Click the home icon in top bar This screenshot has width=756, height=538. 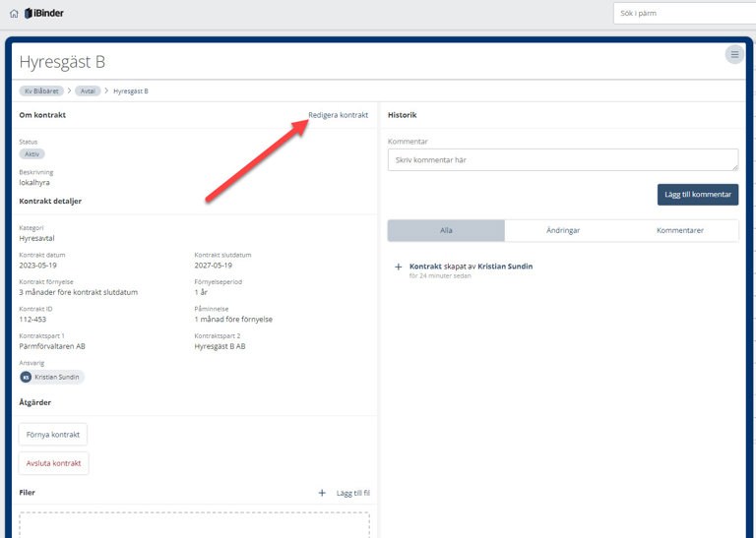click(x=14, y=14)
